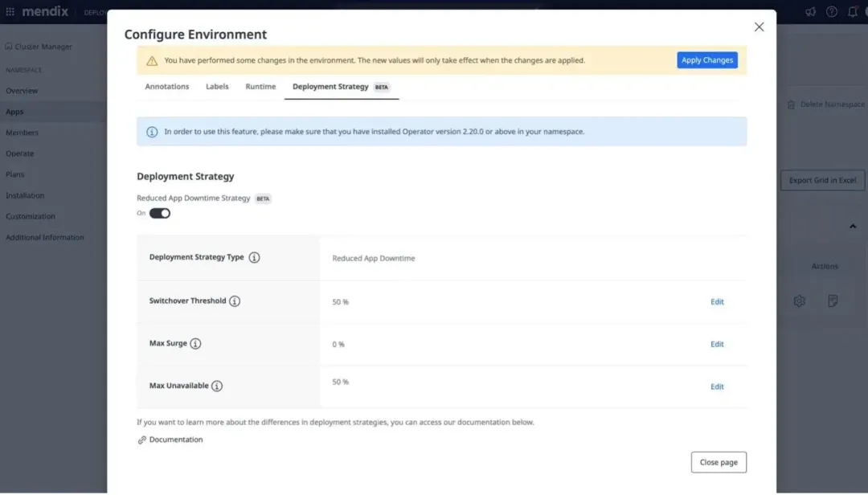The width and height of the screenshot is (868, 495).
Task: Click the Close page button
Action: pos(719,463)
